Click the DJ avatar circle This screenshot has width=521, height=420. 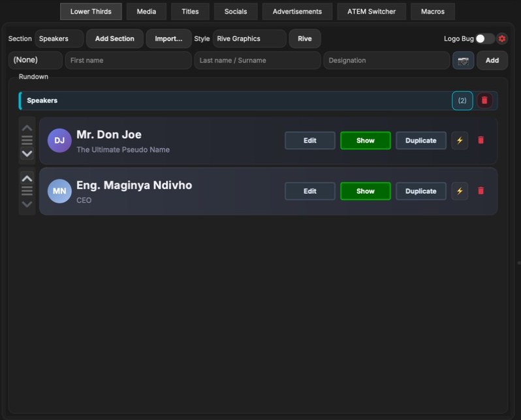click(x=59, y=140)
